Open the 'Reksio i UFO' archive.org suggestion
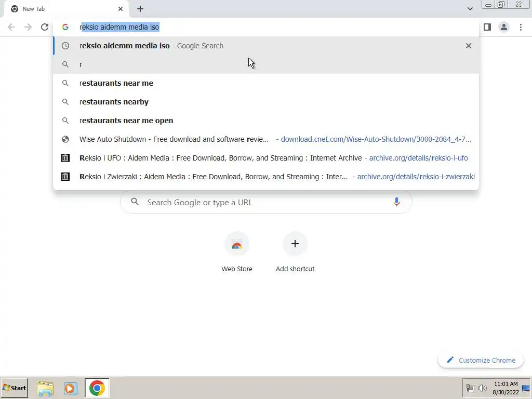This screenshot has height=399, width=532. 266,158
